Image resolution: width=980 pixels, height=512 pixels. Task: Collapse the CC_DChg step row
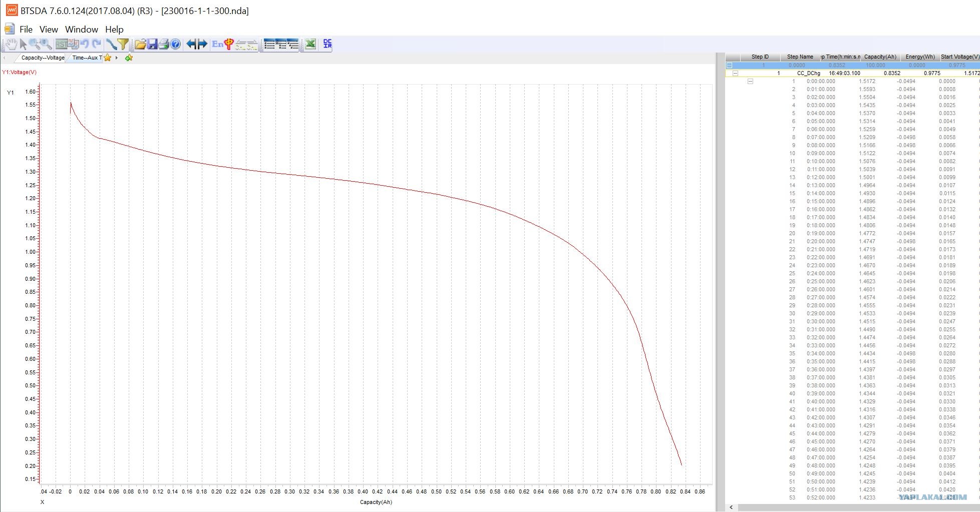pyautogui.click(x=735, y=73)
